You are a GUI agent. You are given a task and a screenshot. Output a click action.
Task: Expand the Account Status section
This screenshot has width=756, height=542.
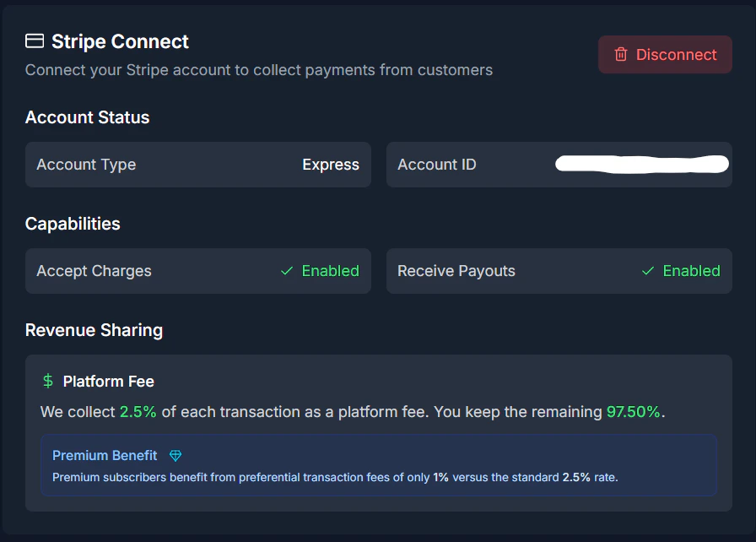[87, 117]
